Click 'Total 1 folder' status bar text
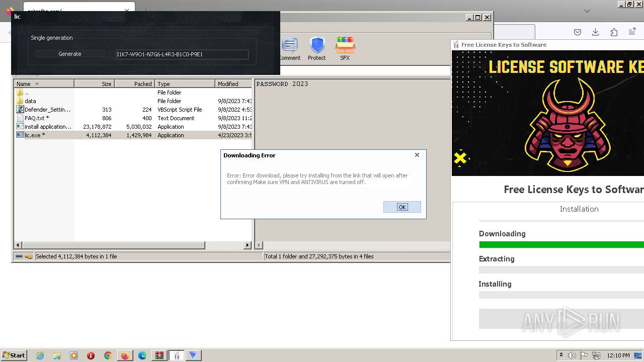 pyautogui.click(x=319, y=256)
